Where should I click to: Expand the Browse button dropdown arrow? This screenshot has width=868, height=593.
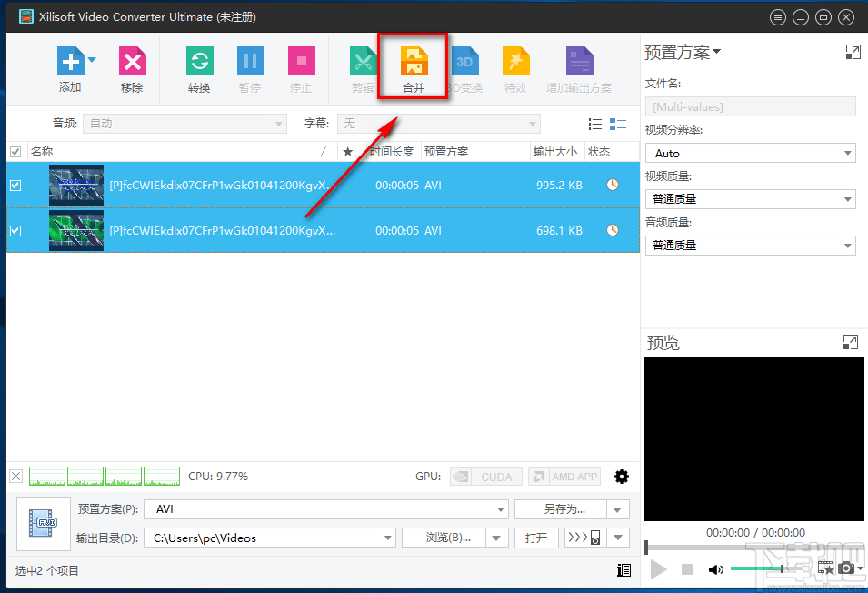point(497,538)
